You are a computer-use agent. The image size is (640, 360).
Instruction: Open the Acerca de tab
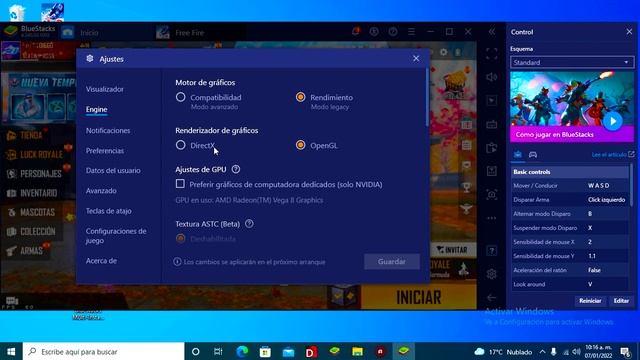[x=101, y=261]
